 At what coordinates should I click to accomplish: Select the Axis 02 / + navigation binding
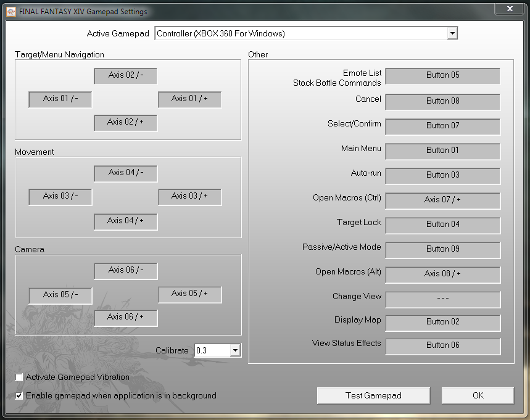(126, 123)
